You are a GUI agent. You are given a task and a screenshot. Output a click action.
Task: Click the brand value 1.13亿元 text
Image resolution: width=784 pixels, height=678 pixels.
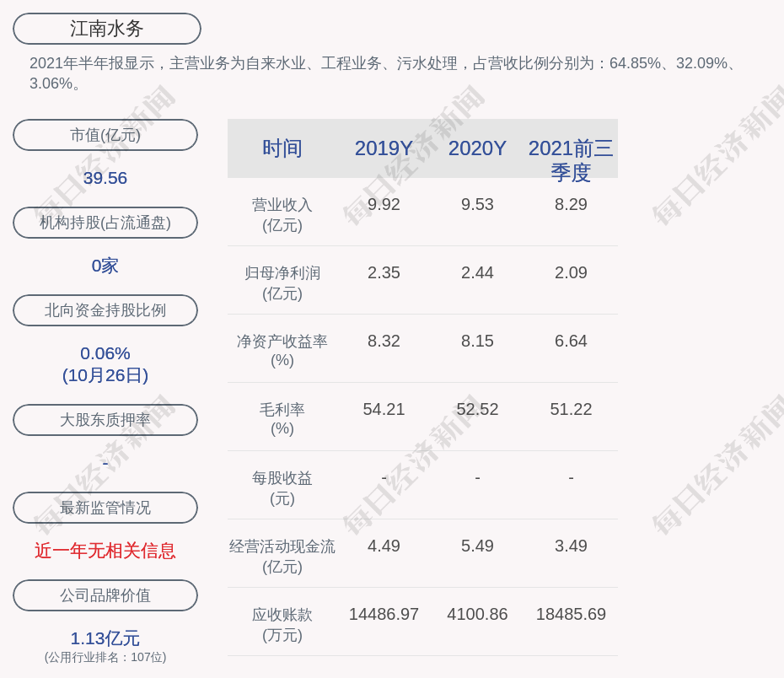pyautogui.click(x=105, y=638)
